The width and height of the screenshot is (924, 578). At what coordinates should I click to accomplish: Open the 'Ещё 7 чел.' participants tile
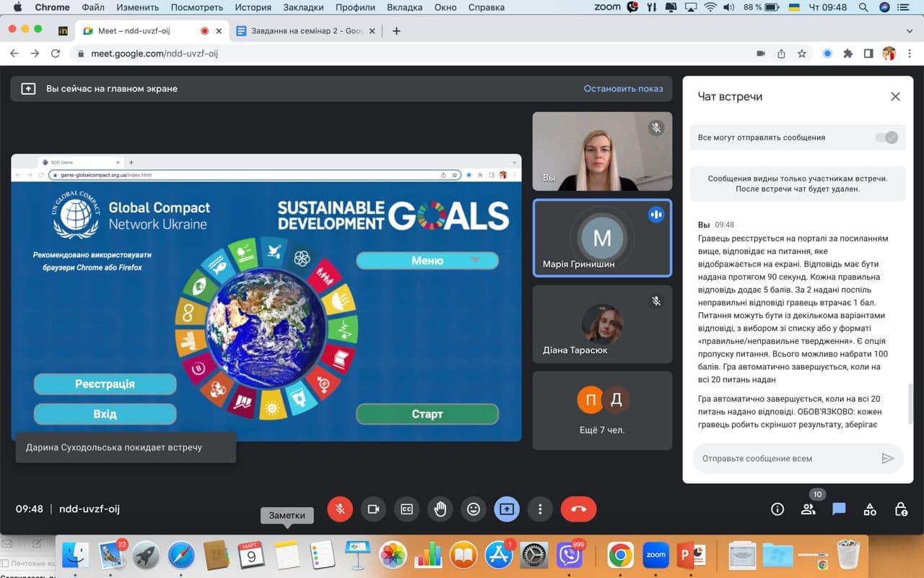[x=602, y=410]
